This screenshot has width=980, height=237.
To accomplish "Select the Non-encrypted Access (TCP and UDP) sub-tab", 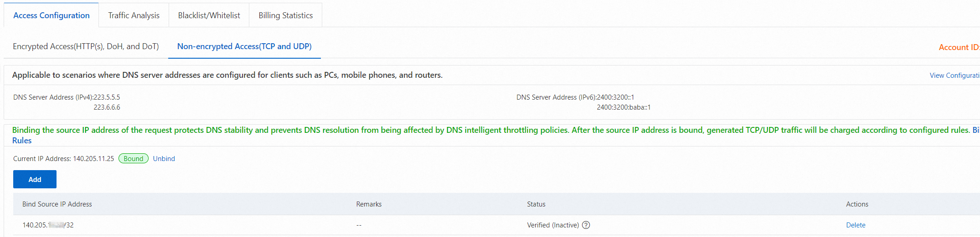I will tap(244, 46).
